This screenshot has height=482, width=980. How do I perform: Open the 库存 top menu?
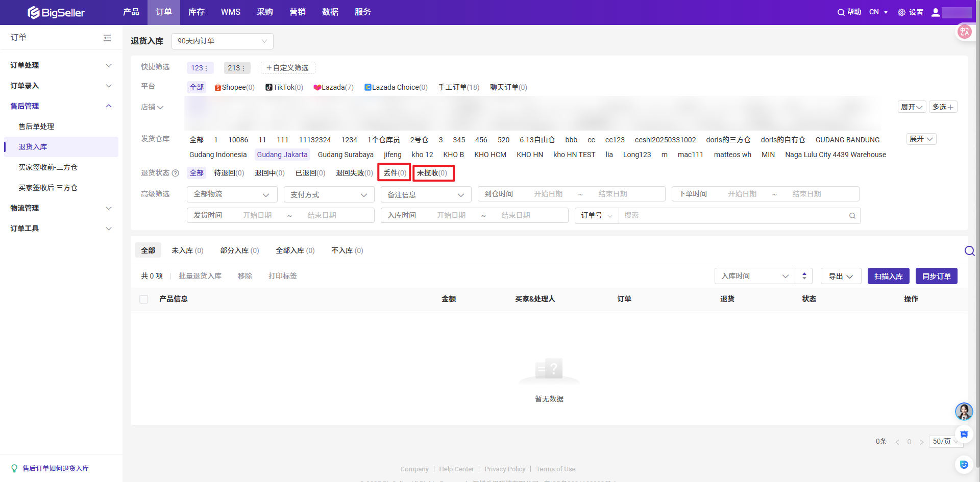(197, 12)
